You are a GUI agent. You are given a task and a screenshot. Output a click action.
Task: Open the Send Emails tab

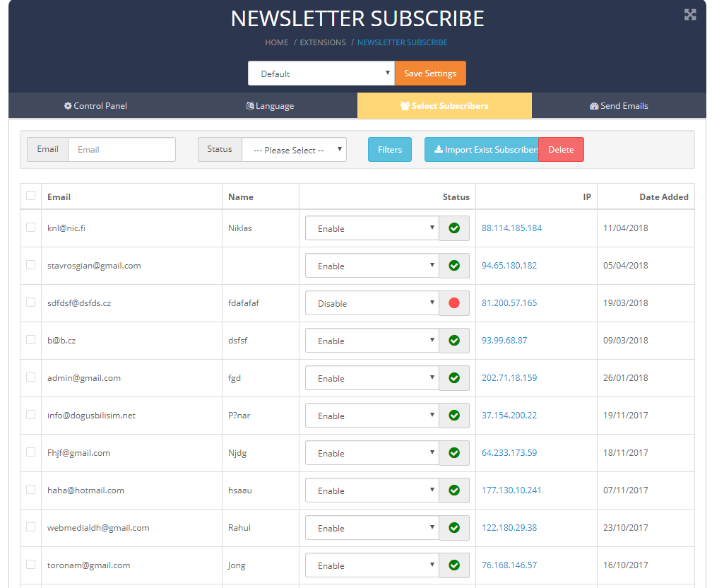click(x=619, y=106)
